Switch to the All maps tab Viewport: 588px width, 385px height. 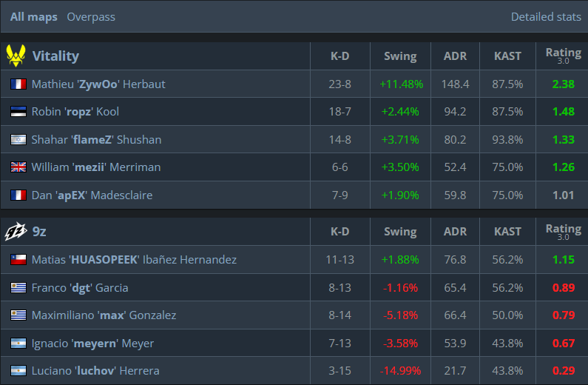(x=33, y=16)
